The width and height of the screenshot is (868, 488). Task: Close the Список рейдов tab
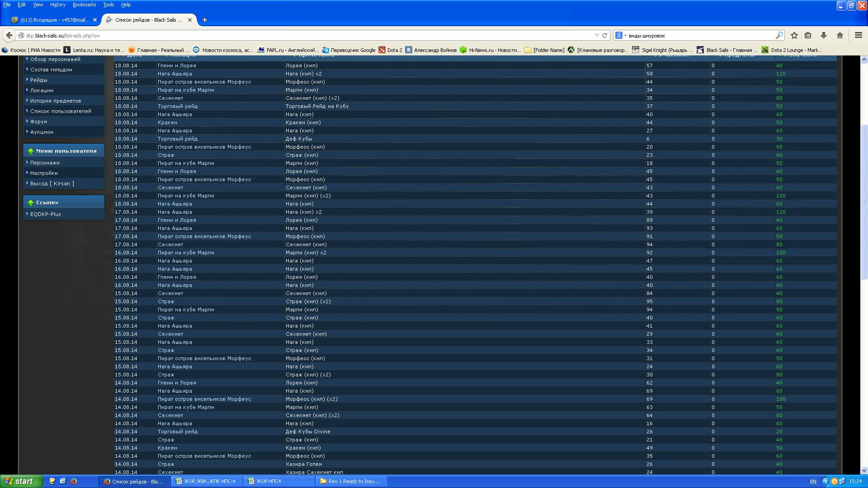pos(190,20)
